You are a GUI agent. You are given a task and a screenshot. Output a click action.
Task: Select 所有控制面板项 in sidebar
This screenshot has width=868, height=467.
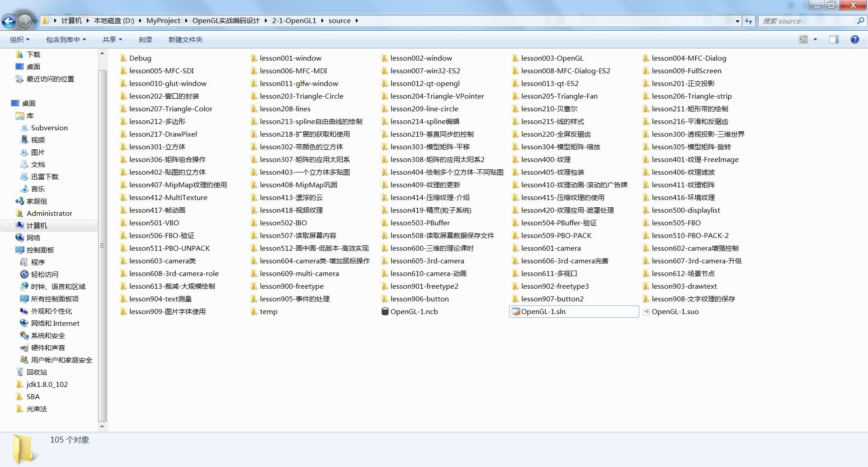tap(55, 299)
